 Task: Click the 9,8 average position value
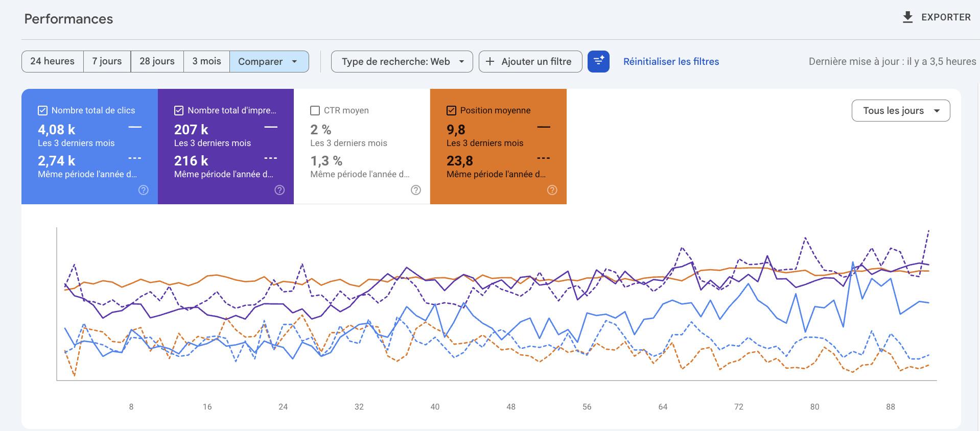pyautogui.click(x=456, y=130)
